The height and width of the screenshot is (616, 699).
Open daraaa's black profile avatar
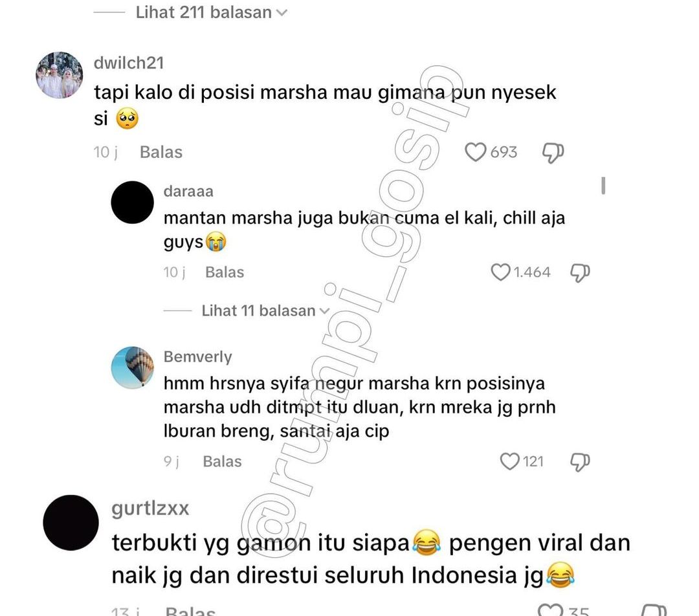(x=133, y=203)
